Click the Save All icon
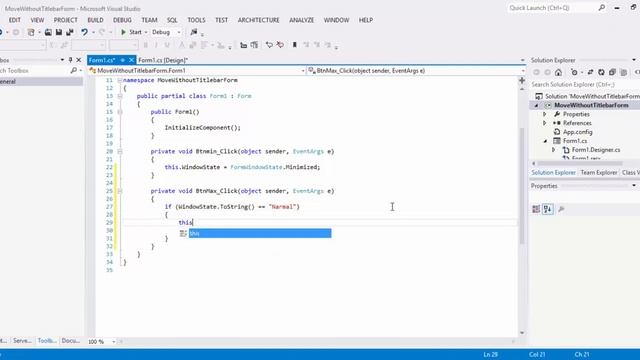This screenshot has height=360, width=640. (70, 32)
